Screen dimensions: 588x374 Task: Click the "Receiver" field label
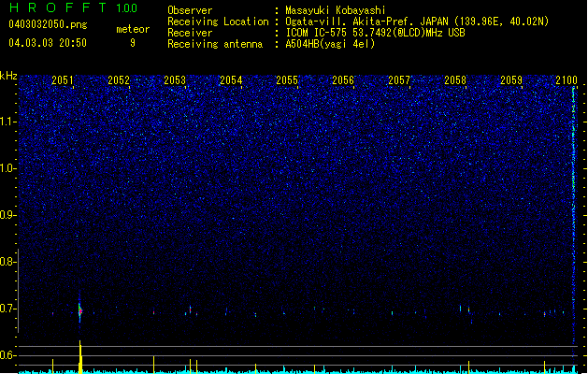190,33
